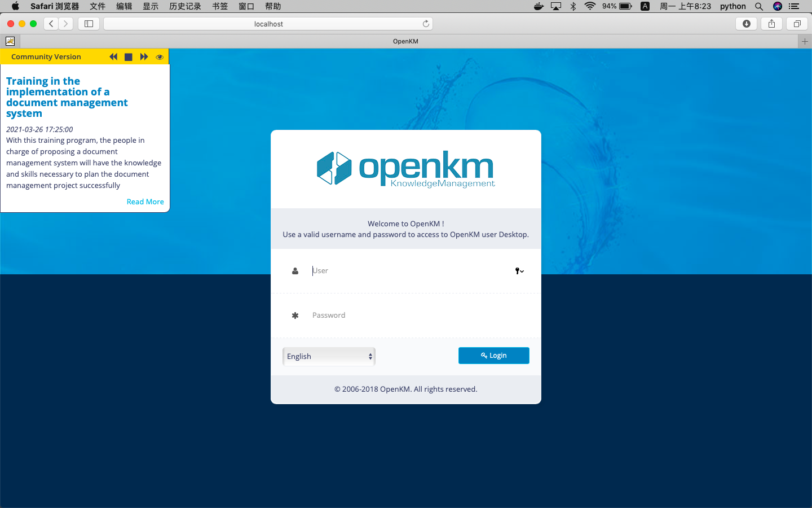Click the asterisk icon beside the Password field

[295, 315]
